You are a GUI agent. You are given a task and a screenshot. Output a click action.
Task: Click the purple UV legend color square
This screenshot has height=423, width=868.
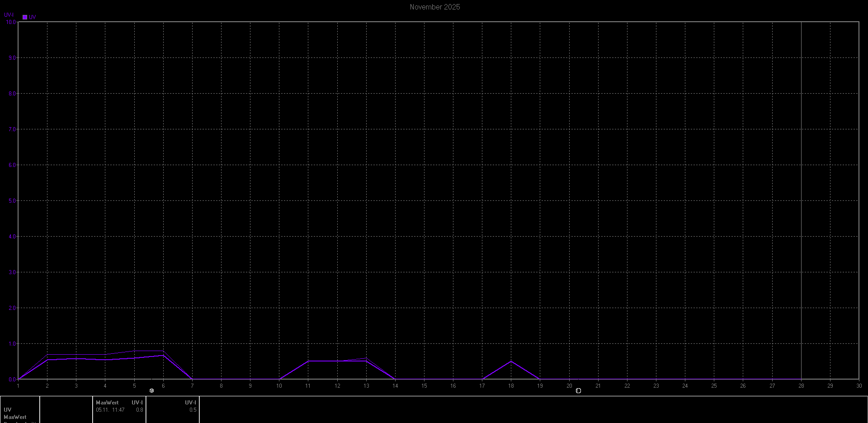pos(25,17)
